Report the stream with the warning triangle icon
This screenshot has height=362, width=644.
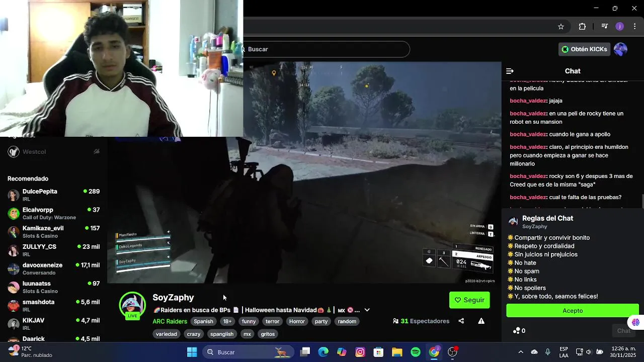click(481, 321)
